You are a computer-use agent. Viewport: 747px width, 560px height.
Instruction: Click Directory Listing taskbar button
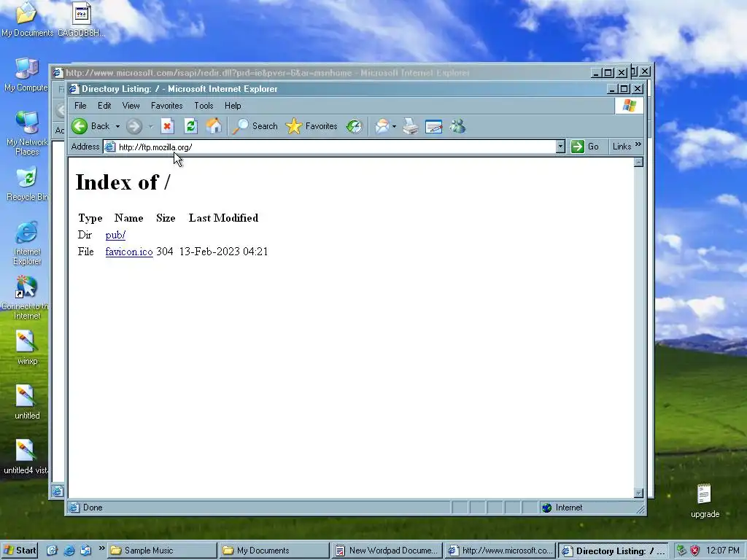[613, 551]
